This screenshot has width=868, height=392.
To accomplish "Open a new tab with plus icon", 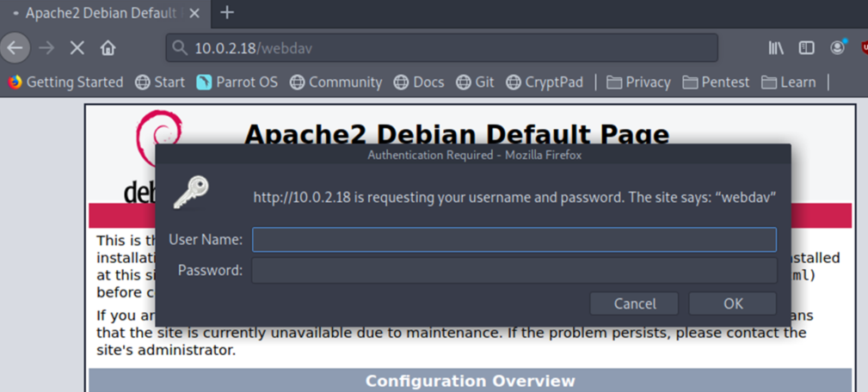I will click(x=227, y=13).
